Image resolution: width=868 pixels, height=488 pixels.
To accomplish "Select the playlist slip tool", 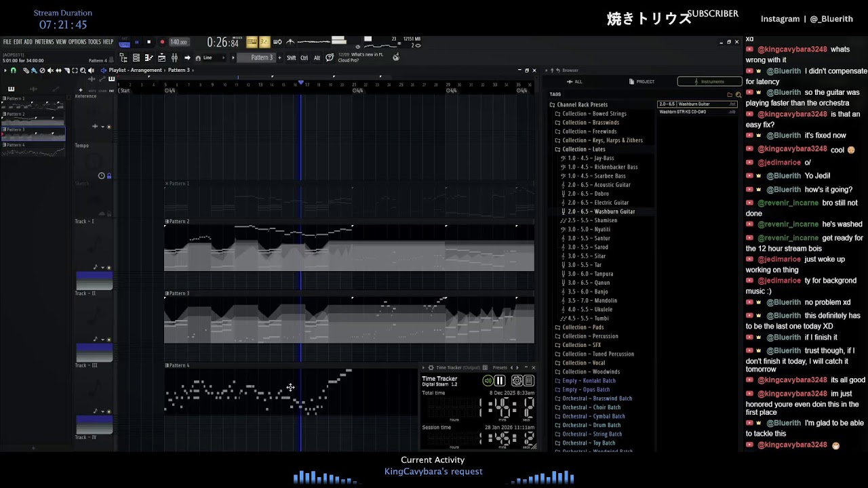I will 58,70.
